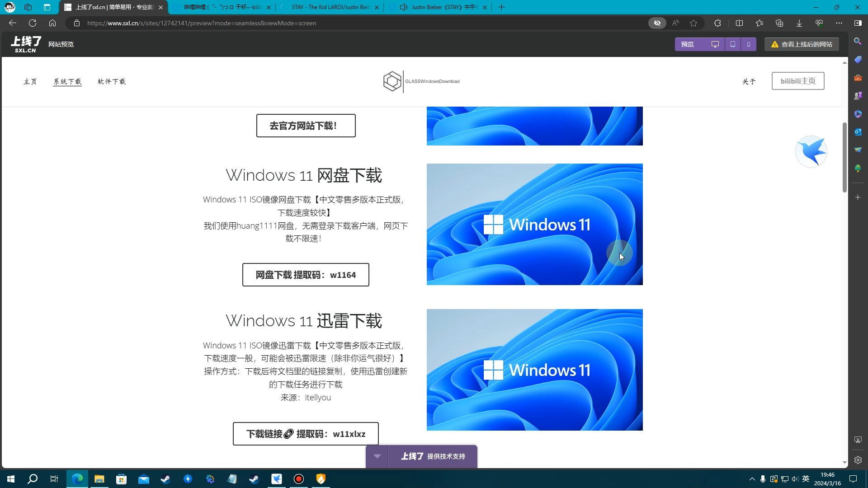Open File Explorer from the taskbar
Screen dimensions: 868x488
click(x=99, y=479)
